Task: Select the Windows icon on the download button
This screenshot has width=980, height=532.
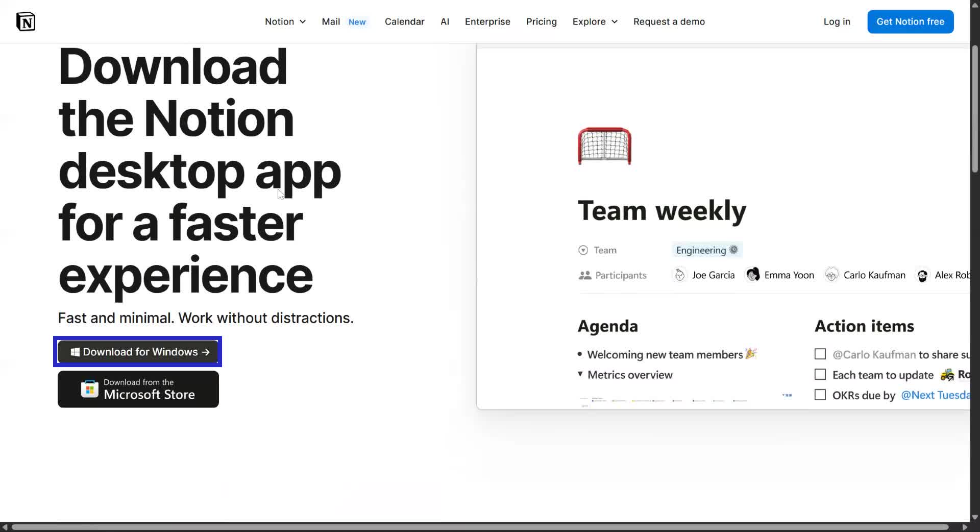Action: pyautogui.click(x=75, y=351)
